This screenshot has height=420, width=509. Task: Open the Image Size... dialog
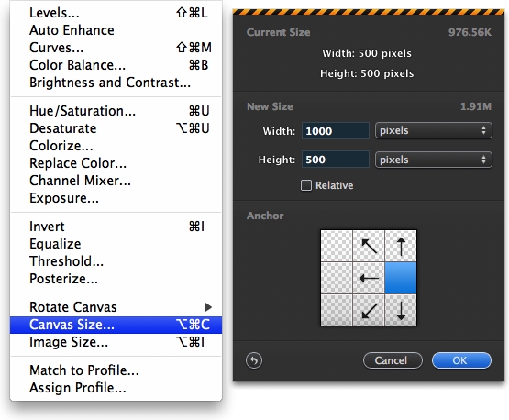116,342
